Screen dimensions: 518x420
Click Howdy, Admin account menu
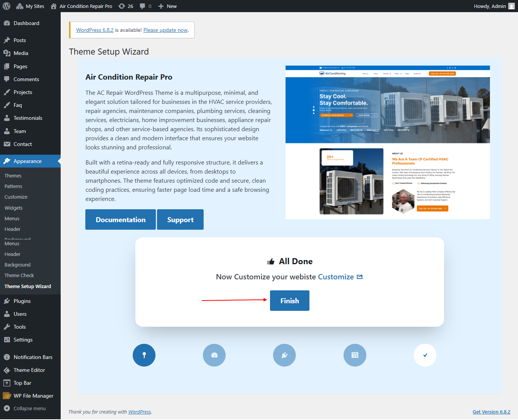click(494, 6)
